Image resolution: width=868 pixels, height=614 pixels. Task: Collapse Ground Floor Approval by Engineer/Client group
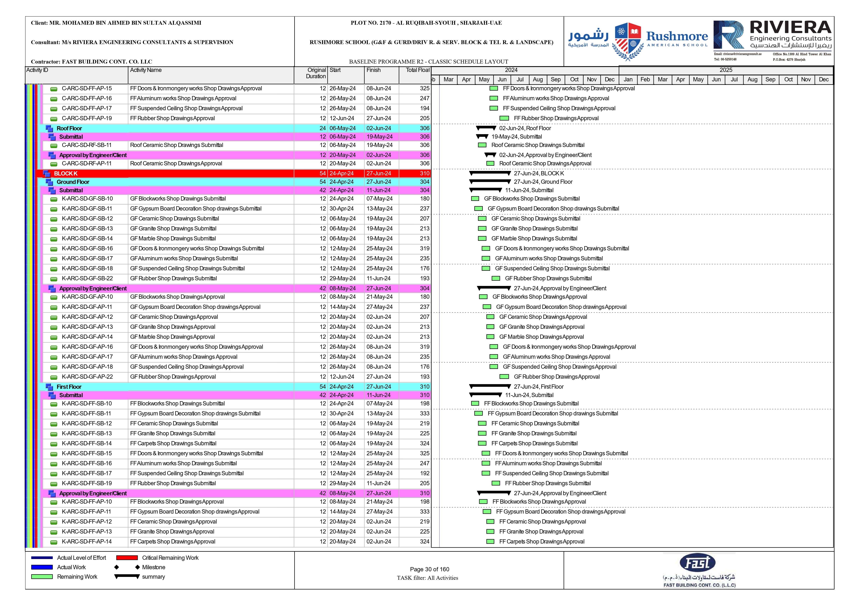coord(52,289)
